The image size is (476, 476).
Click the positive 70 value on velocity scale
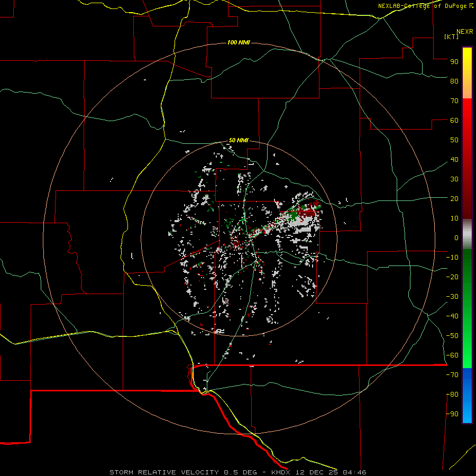click(x=454, y=101)
